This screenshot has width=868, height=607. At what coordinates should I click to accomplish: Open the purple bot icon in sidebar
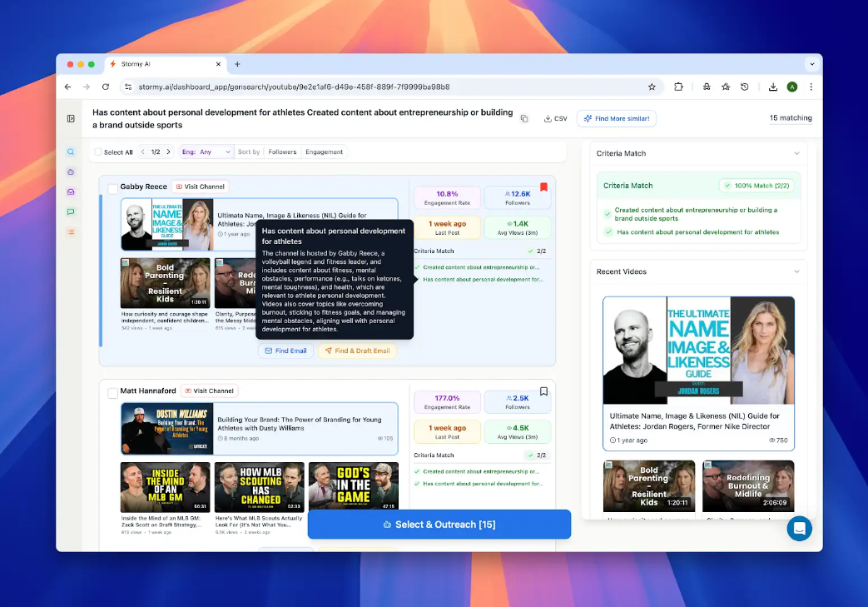71,172
